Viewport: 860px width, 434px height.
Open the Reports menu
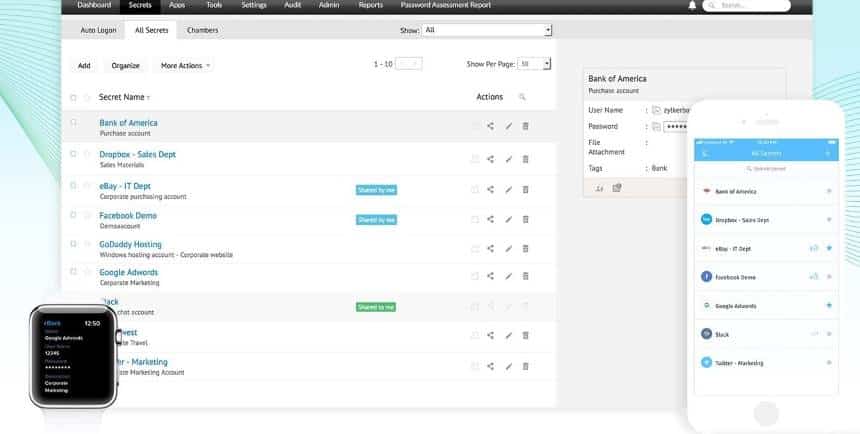pos(370,5)
